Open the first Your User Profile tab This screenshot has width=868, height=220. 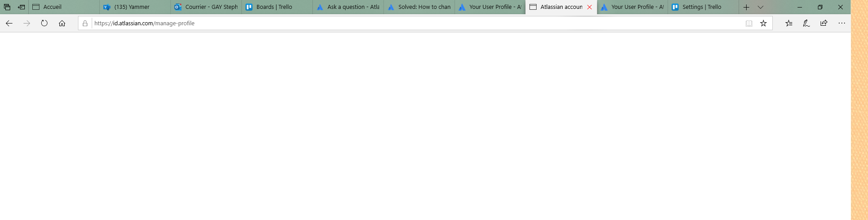coord(490,7)
